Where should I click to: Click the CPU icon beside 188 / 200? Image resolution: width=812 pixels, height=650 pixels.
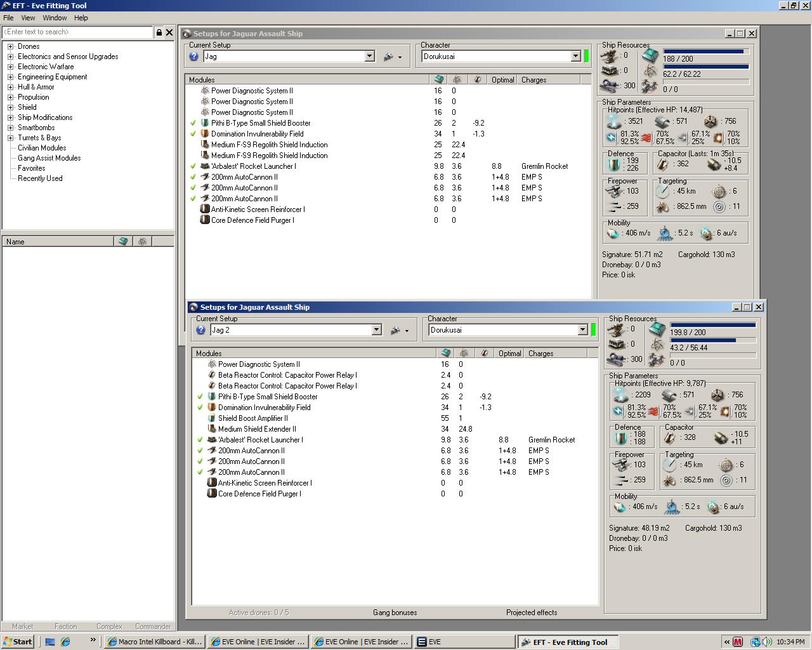pos(650,55)
